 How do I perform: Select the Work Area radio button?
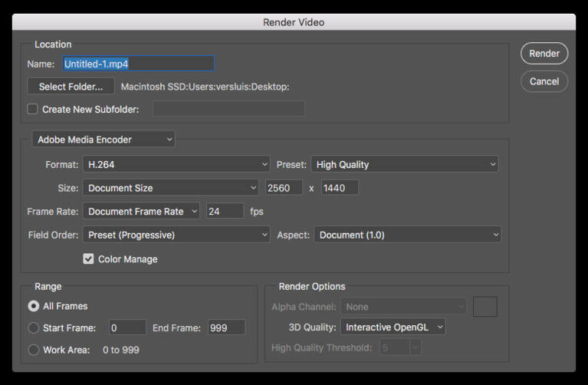34,350
